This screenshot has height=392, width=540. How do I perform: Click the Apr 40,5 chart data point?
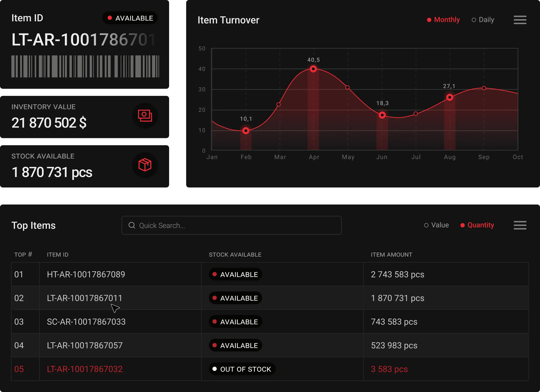[x=313, y=69]
